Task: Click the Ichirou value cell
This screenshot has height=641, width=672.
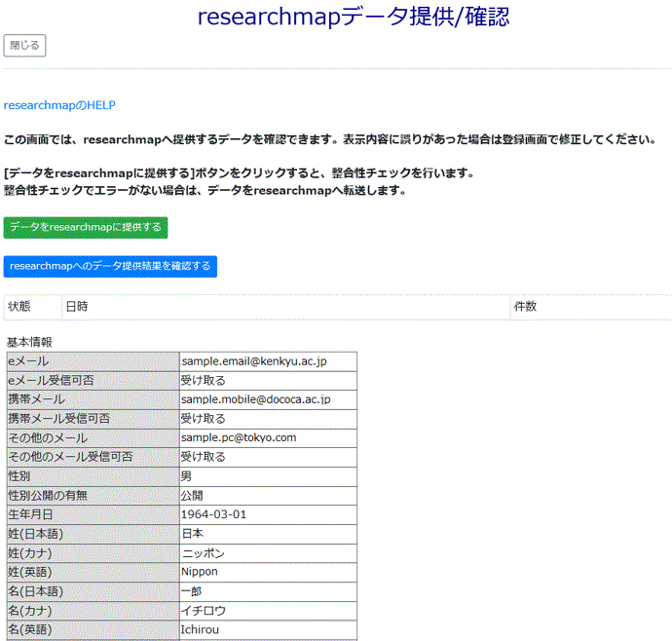Action: 268,630
